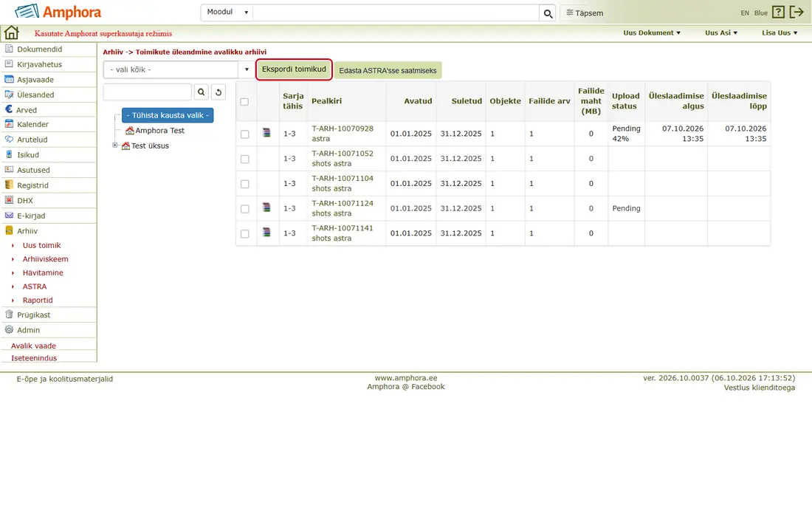The image size is (812, 508).
Task: Open the '- vali kõik -' dropdown
Action: click(x=178, y=69)
